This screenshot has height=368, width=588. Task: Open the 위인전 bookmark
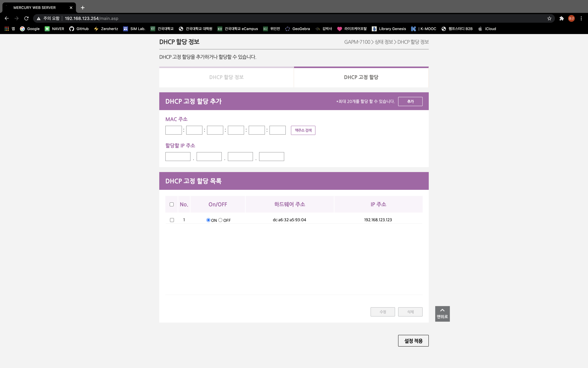(x=271, y=29)
